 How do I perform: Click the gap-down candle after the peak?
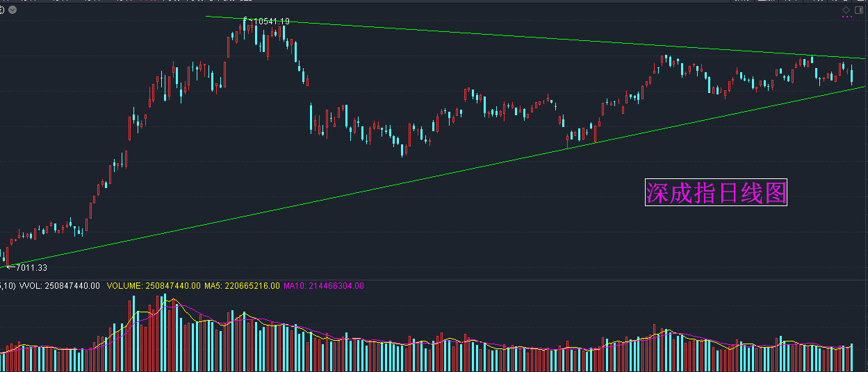coord(311,117)
